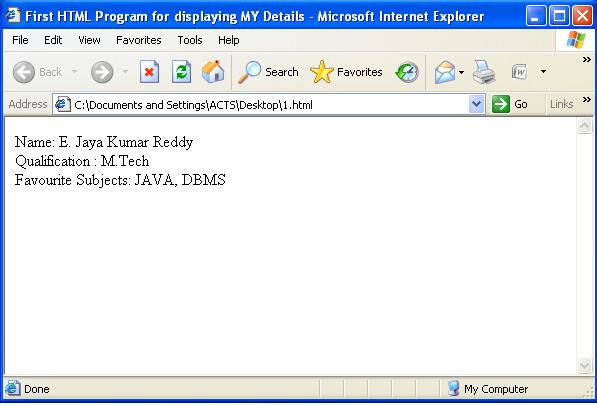Open the Edit button dropdown arrow

point(543,71)
